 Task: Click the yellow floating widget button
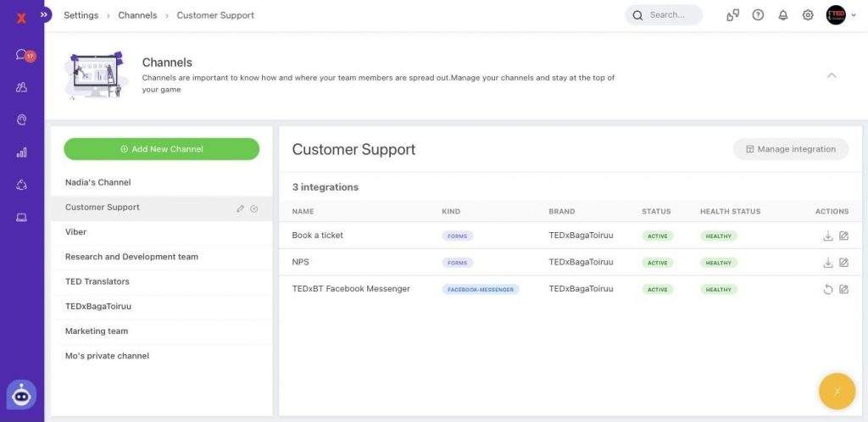pyautogui.click(x=837, y=391)
